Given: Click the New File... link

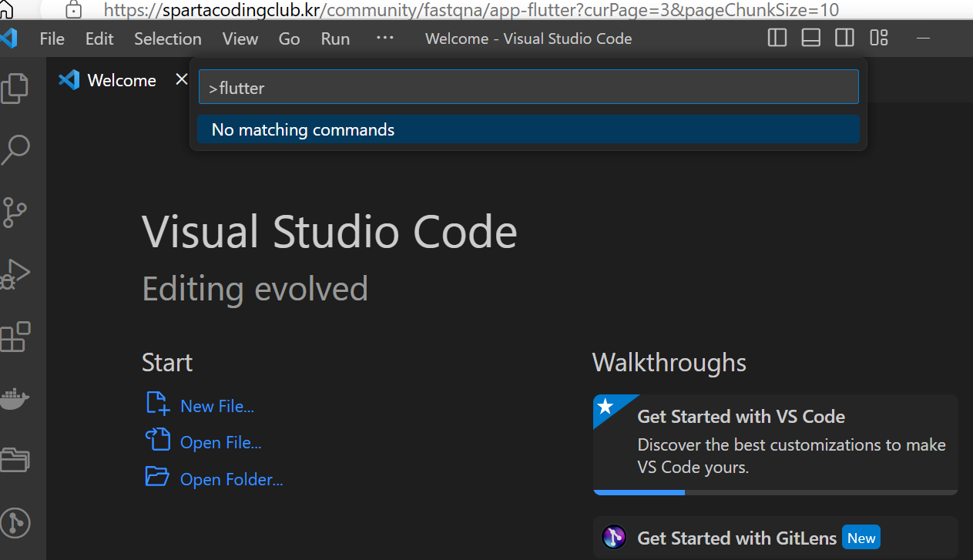Looking at the screenshot, I should [x=217, y=406].
